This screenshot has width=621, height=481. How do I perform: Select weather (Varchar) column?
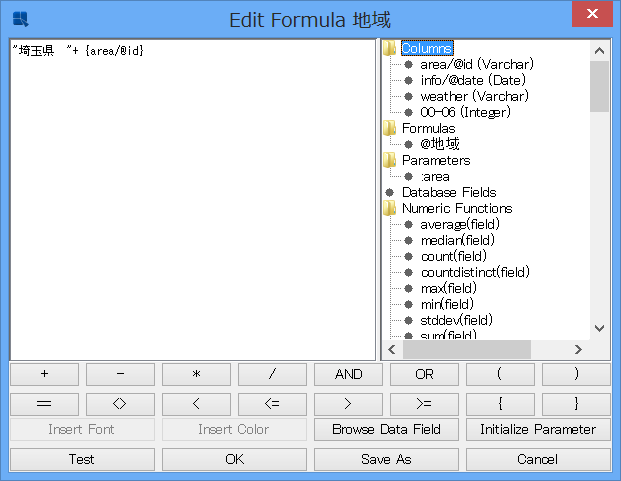pos(474,96)
